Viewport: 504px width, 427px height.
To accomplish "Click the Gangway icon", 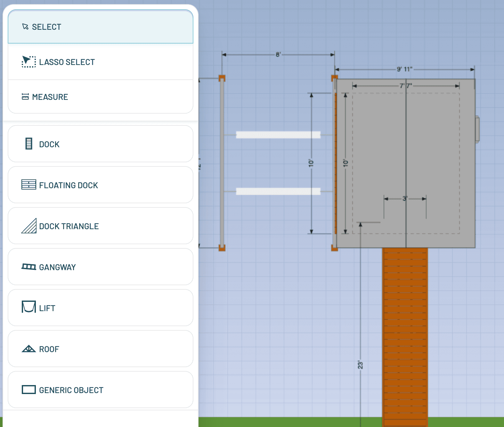I will pos(29,267).
